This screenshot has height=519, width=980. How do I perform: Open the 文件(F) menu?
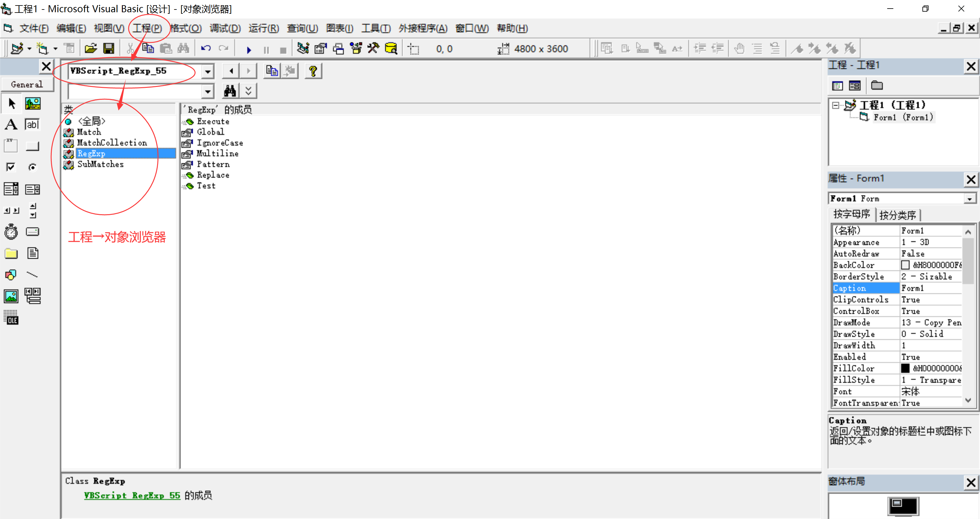click(x=34, y=28)
